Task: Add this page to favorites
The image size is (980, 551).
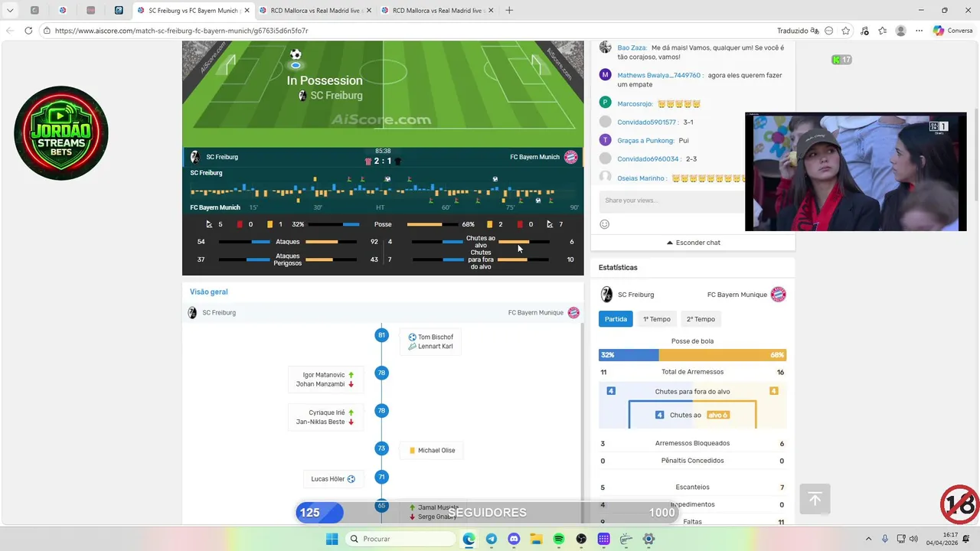Action: tap(846, 31)
